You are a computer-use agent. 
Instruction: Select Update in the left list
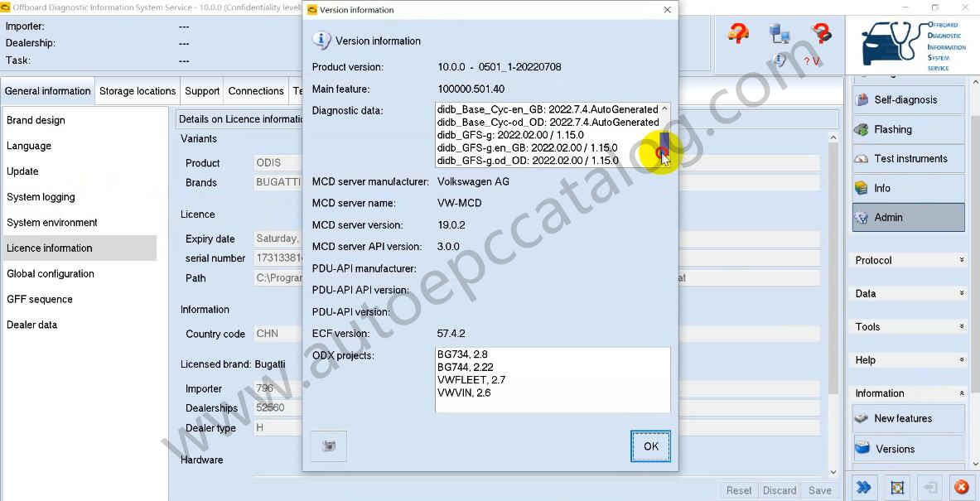22,171
